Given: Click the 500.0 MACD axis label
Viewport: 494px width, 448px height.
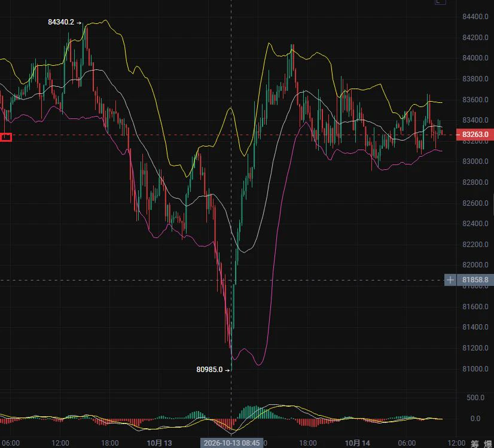Looking at the screenshot, I should tap(475, 398).
